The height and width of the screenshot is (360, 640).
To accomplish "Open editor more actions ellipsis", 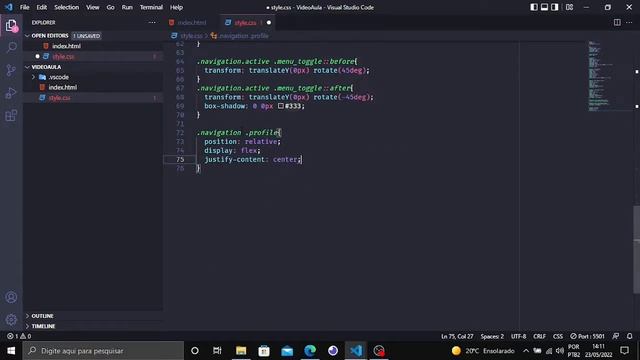I will (x=629, y=22).
